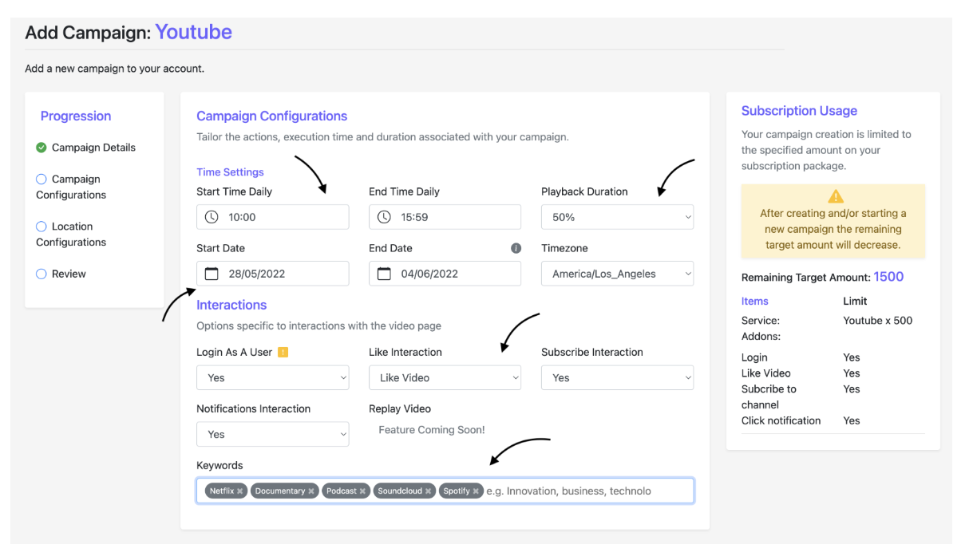Remove the Podcast keyword tag
This screenshot has width=969, height=560.
(x=362, y=491)
